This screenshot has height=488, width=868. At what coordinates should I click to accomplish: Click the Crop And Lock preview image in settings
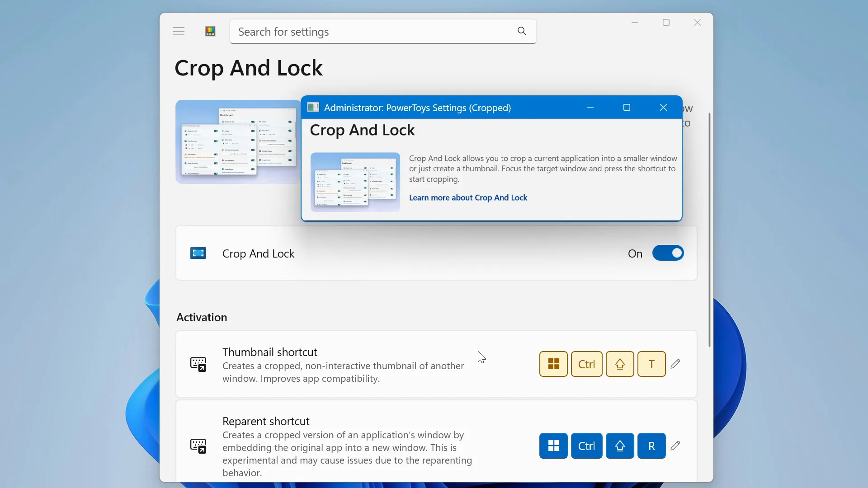(x=238, y=142)
